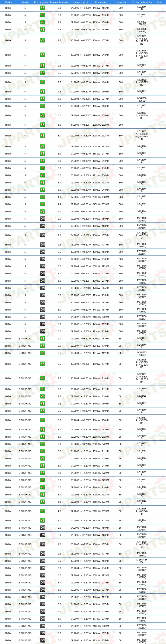The width and height of the screenshot is (166, 644).
Task: Click the 'Lata produkcji' column header
Action: (x=81, y=2)
